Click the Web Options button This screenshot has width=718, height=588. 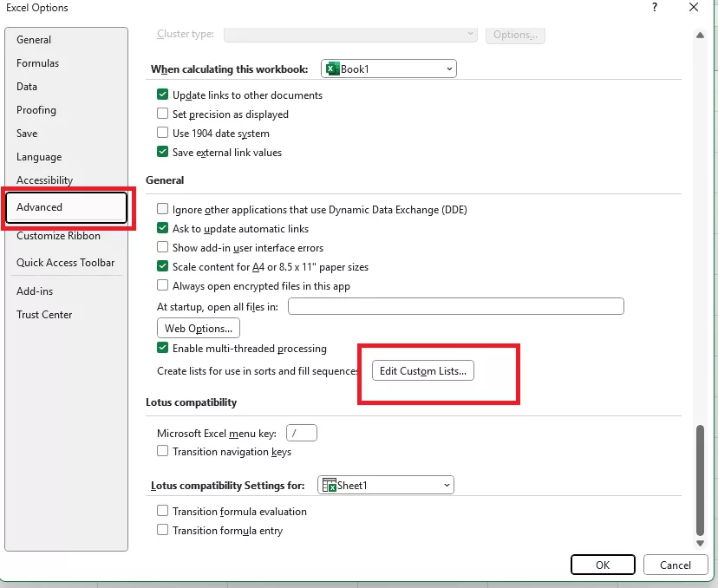coord(199,329)
